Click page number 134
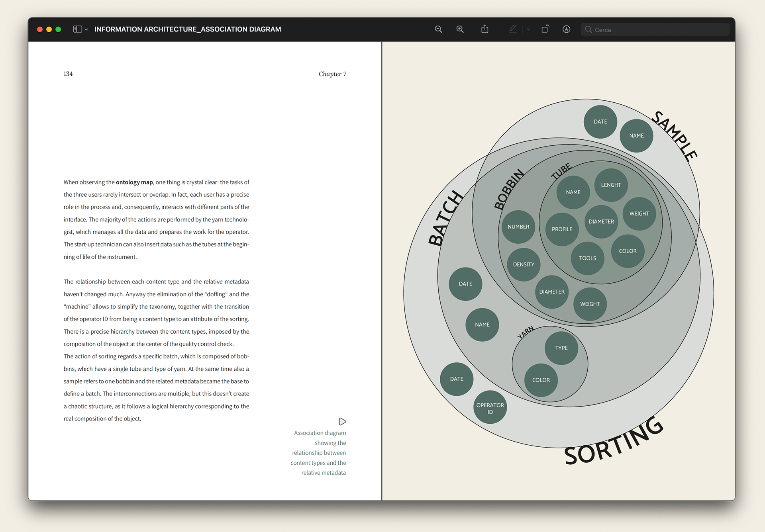The image size is (765, 532). pyautogui.click(x=68, y=74)
